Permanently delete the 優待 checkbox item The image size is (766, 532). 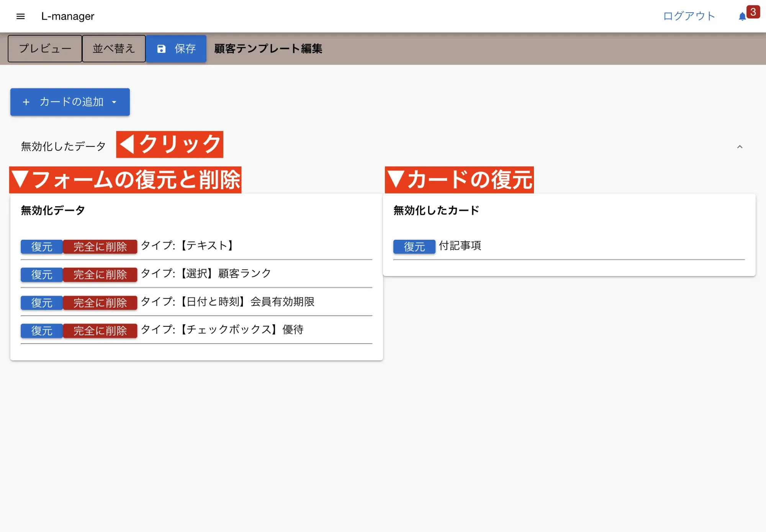click(x=100, y=331)
